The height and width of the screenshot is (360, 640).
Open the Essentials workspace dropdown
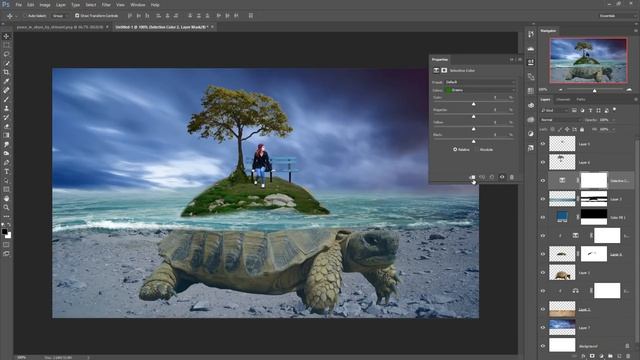[x=617, y=16]
